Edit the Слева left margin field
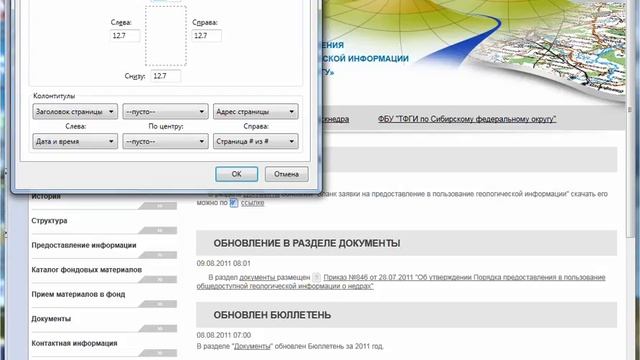Screen dimensions: 640x360 click(125, 36)
